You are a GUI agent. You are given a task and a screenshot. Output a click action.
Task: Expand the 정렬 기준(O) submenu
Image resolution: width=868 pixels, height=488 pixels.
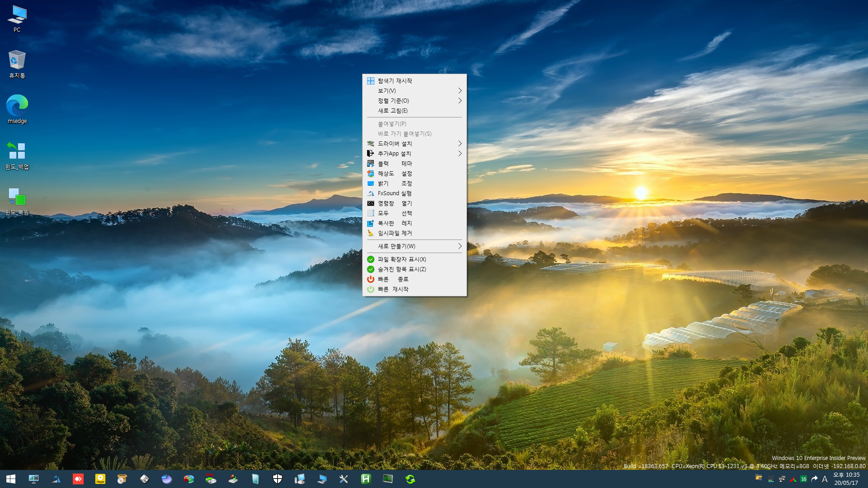415,101
